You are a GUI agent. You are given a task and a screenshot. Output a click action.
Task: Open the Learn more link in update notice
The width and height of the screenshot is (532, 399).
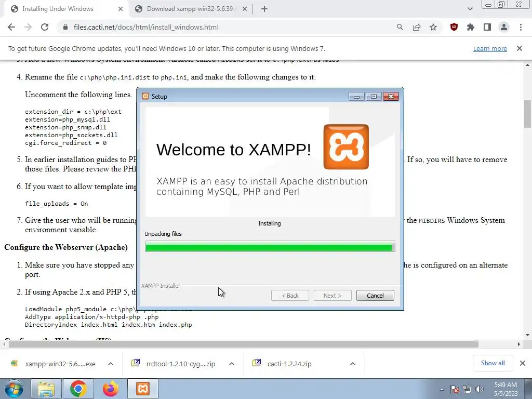pos(490,48)
